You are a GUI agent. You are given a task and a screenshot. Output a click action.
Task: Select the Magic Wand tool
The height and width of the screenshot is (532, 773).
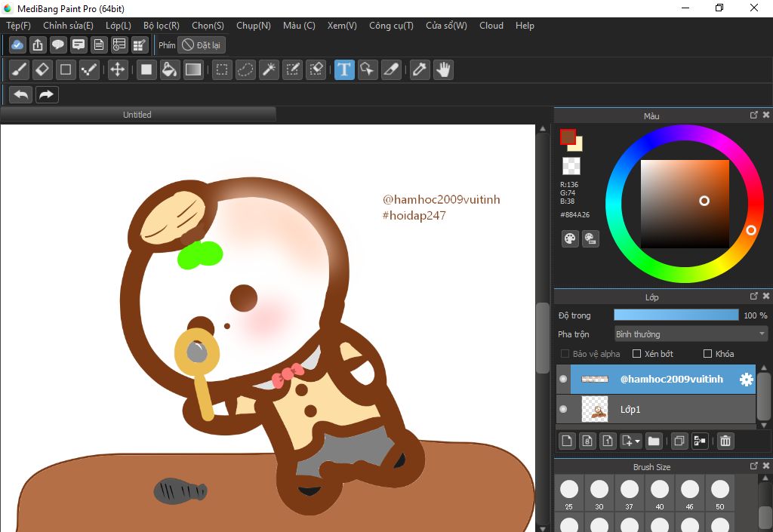click(x=269, y=69)
